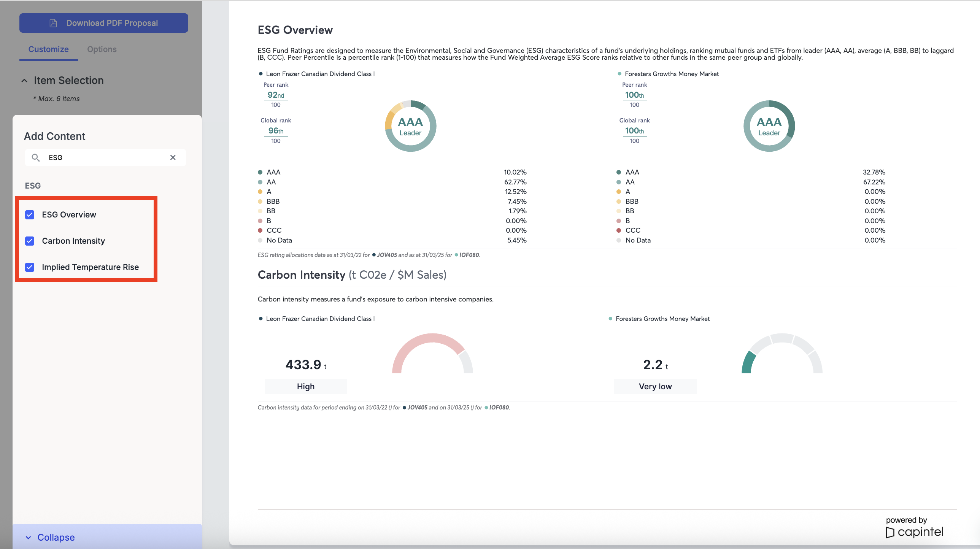Switch to the Customize tab

pyautogui.click(x=48, y=49)
